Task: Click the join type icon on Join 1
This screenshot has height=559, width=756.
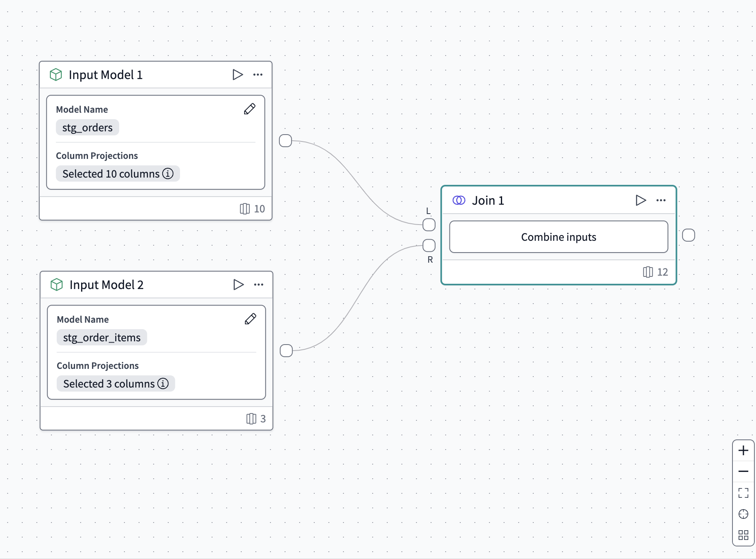Action: 458,200
